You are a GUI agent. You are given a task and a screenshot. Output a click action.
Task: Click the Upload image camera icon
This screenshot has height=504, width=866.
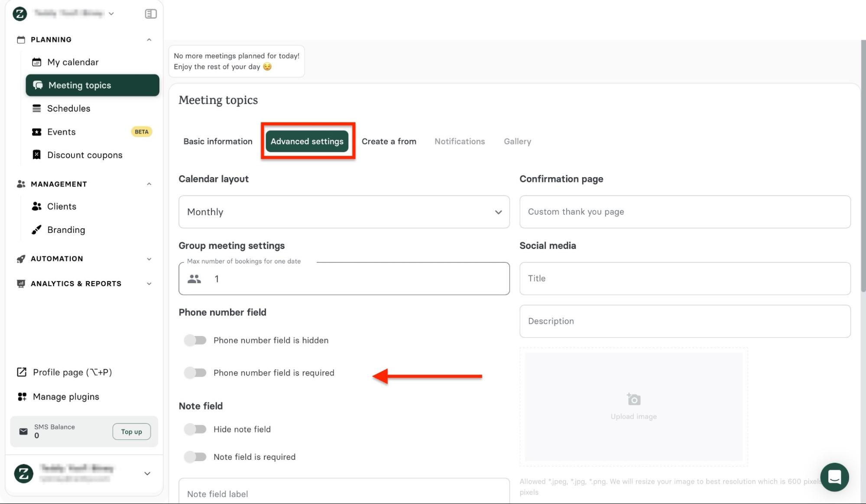633,399
